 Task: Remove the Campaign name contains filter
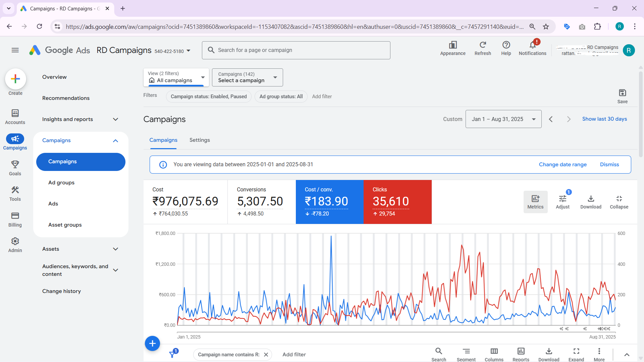(x=266, y=355)
